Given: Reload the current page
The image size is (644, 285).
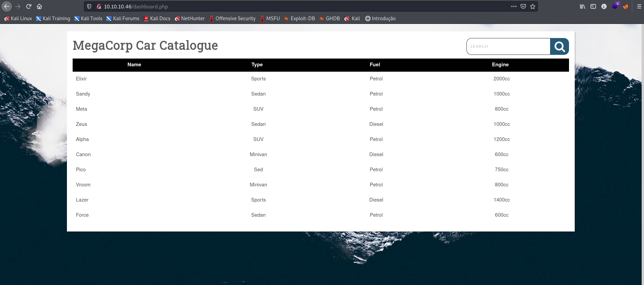Looking at the screenshot, I should [29, 6].
